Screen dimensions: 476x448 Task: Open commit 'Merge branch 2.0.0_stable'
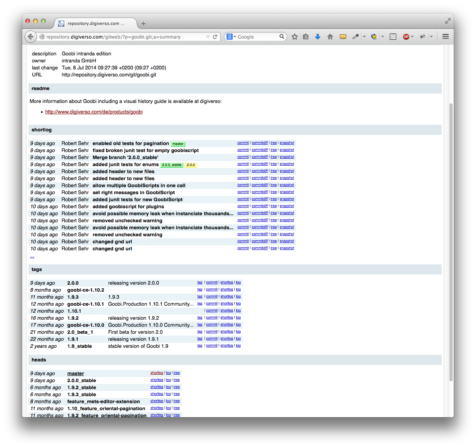click(125, 158)
